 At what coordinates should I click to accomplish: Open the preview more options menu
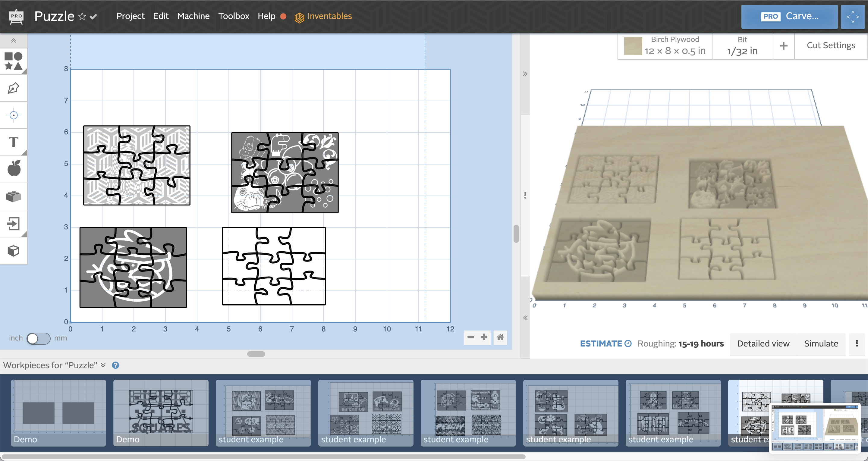[857, 343]
